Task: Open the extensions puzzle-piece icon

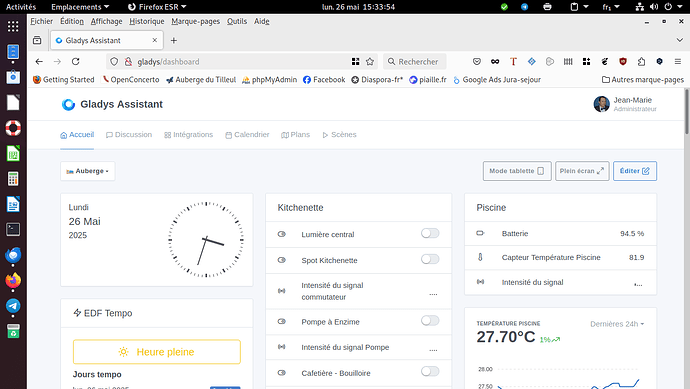Action: point(641,62)
